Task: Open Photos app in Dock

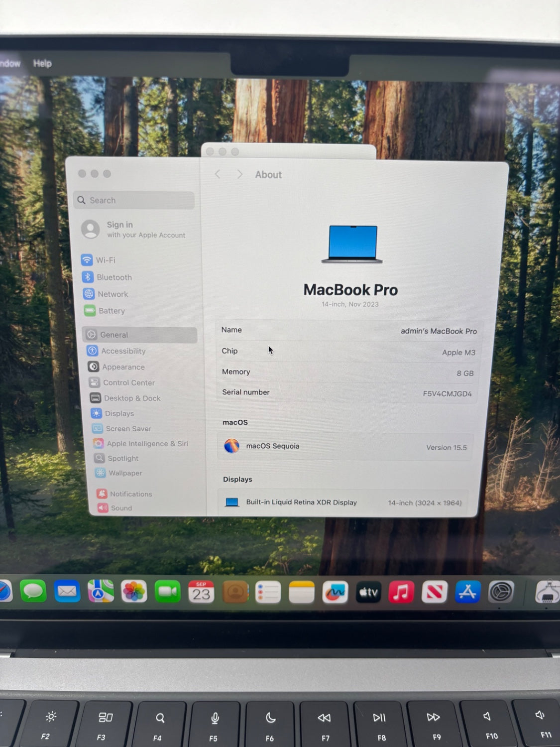Action: pos(134,592)
